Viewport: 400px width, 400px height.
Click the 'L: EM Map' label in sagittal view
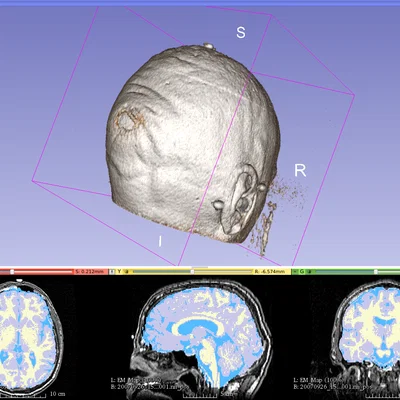(136, 380)
